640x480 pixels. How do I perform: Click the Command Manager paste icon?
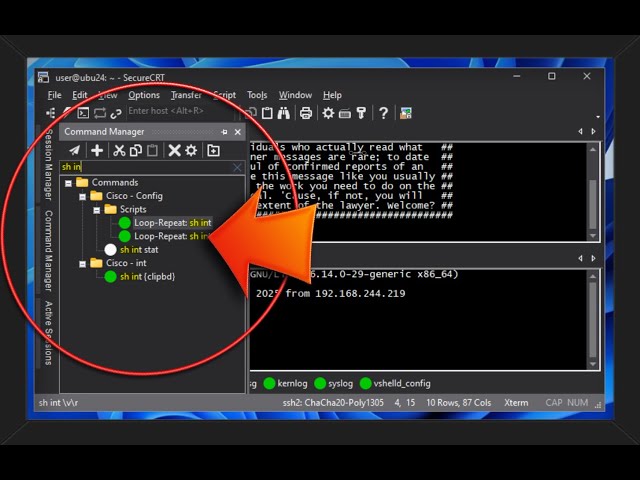[x=152, y=151]
